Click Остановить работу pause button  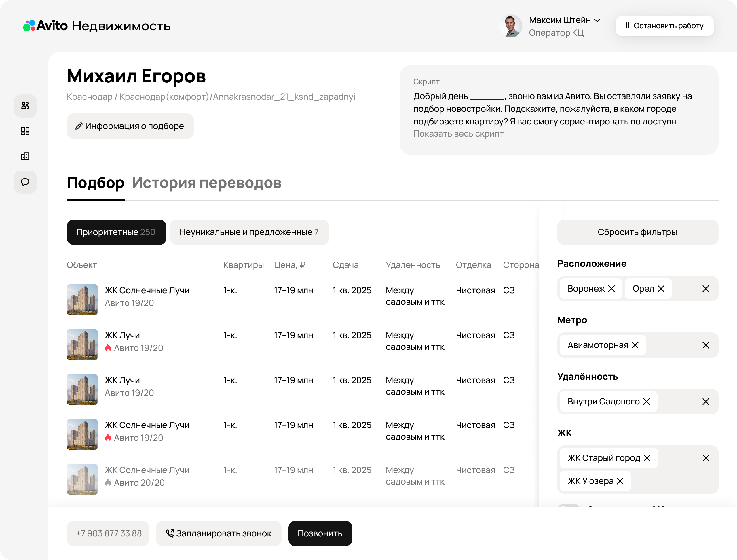[664, 26]
